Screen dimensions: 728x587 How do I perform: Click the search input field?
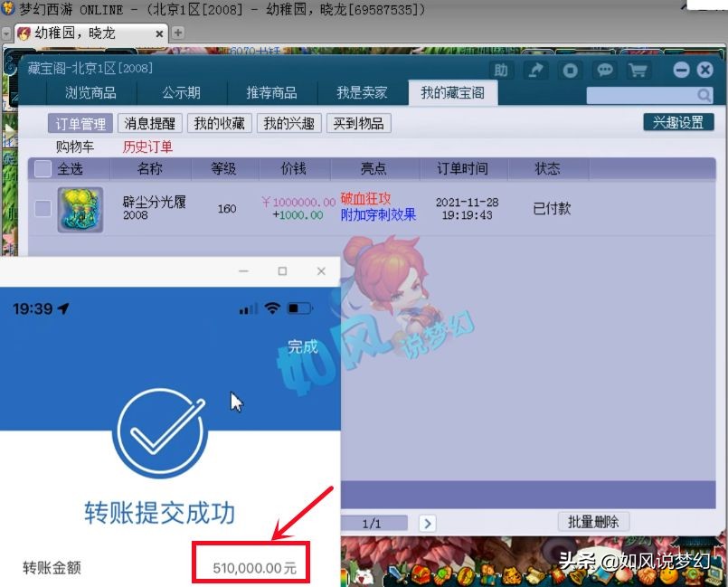pos(642,94)
